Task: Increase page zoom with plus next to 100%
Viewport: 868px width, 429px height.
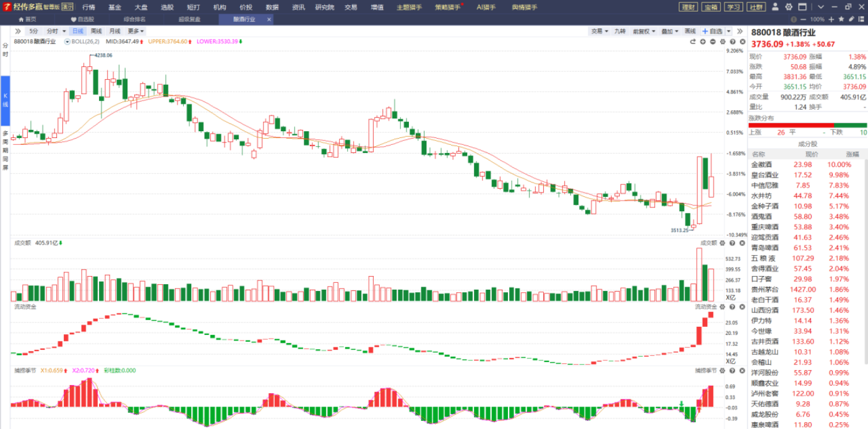Action: pyautogui.click(x=831, y=19)
